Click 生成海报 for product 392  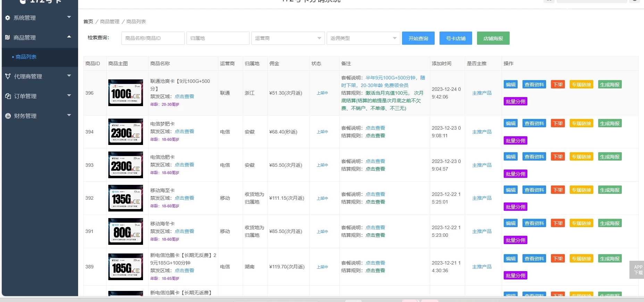click(x=610, y=190)
